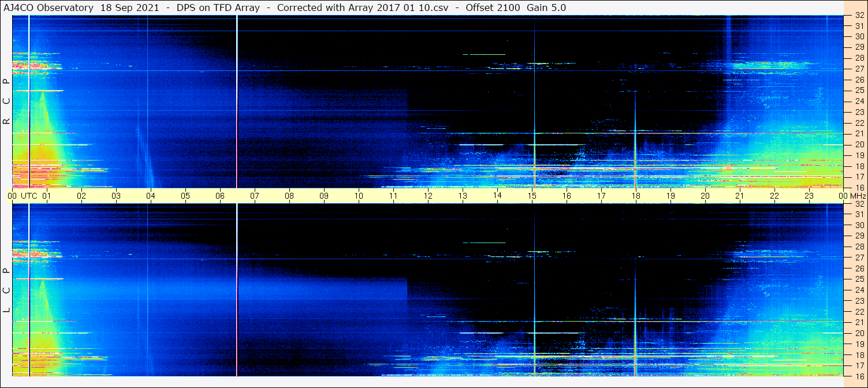Select hour 13 on the time axis
The height and width of the screenshot is (388, 868).
coord(463,196)
